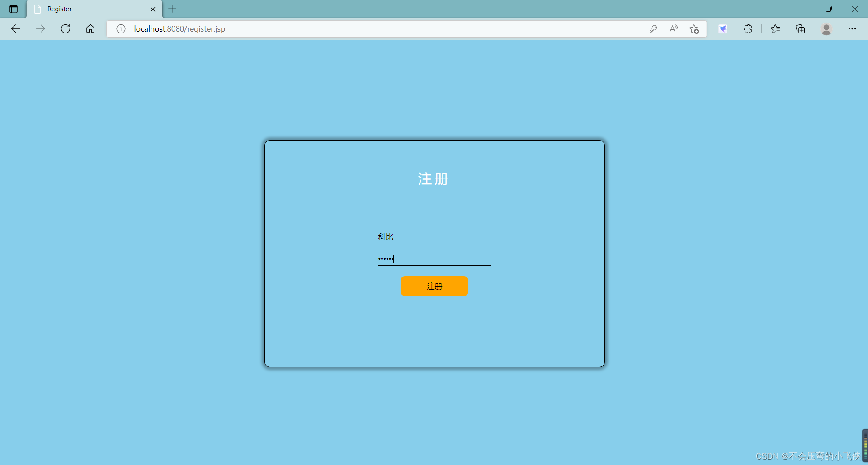
Task: Close the browser window
Action: (x=855, y=9)
